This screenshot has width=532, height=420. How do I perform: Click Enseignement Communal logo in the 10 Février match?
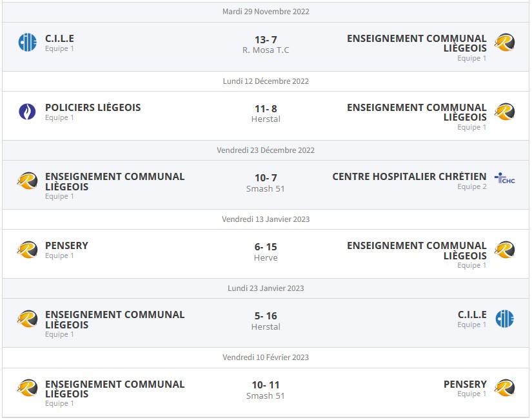pos(28,388)
